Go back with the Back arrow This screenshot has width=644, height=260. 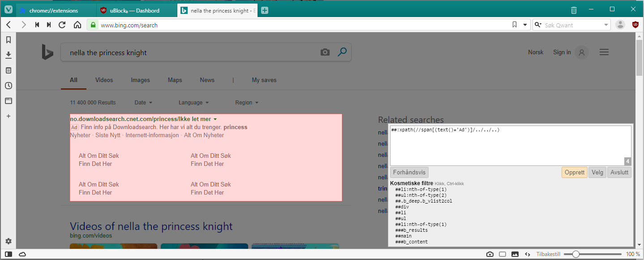(9, 25)
